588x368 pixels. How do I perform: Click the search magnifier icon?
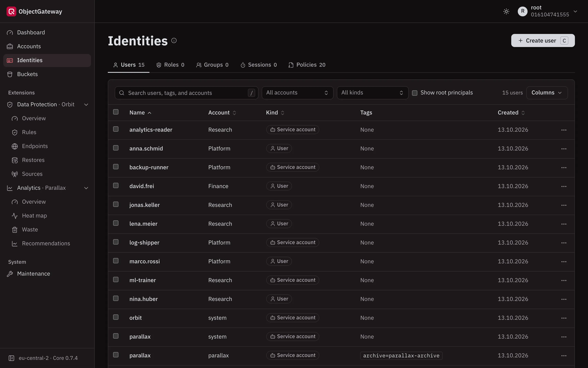tap(122, 93)
